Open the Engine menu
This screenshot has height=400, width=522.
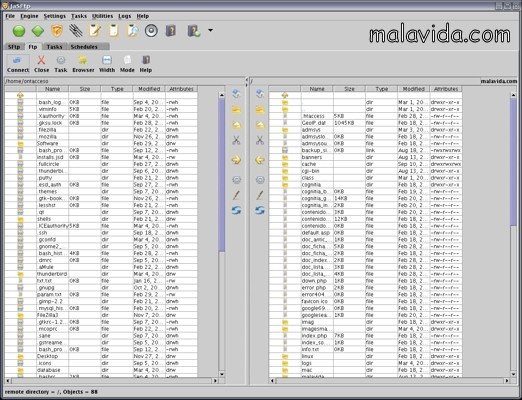[29, 16]
